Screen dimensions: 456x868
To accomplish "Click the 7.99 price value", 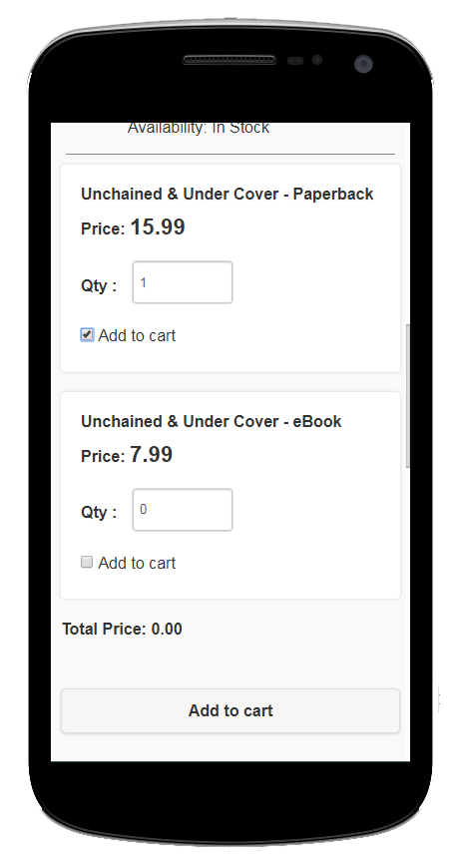I will coord(152,455).
